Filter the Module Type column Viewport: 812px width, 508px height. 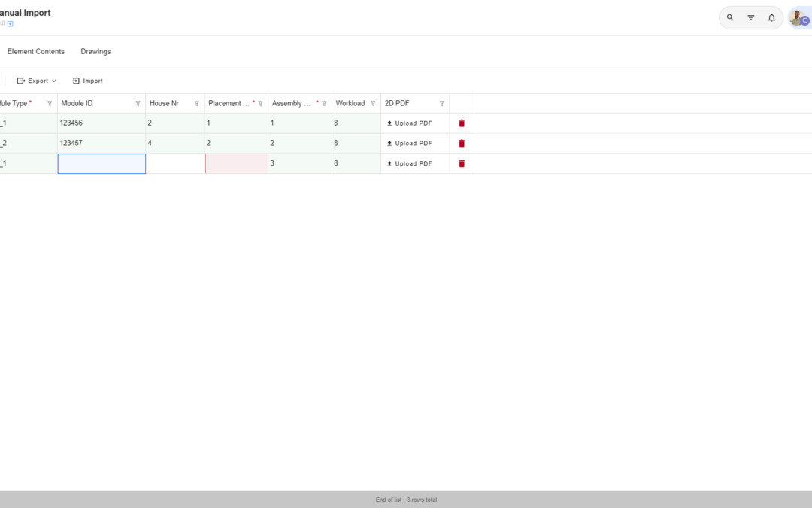coord(50,104)
